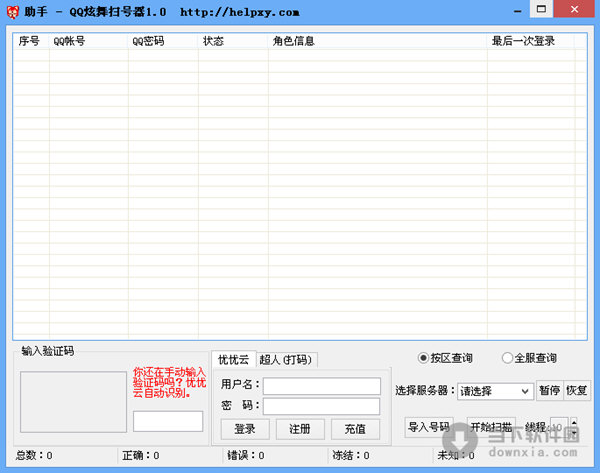The image size is (600, 473).
Task: Click the 序号 column header
Action: [x=31, y=41]
